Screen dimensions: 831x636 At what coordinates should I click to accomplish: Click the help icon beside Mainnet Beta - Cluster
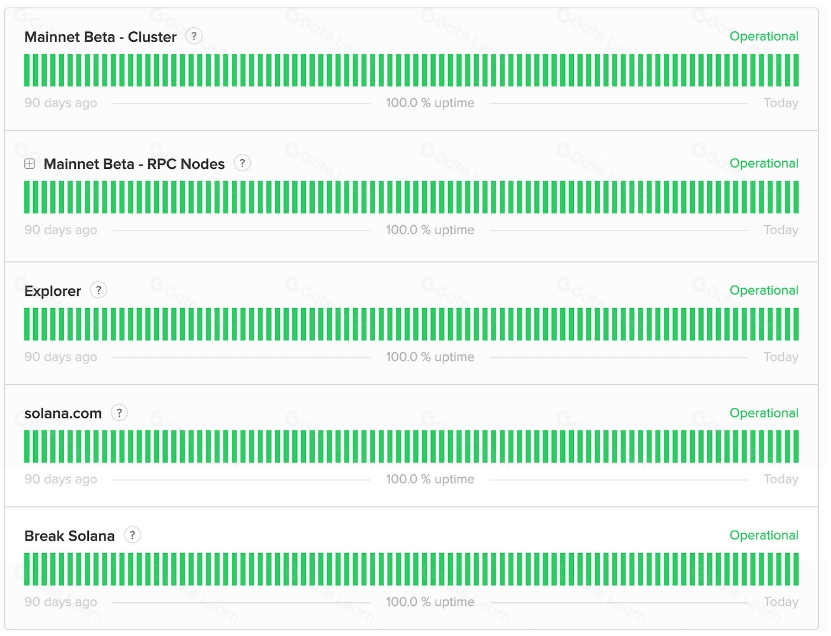coord(194,36)
